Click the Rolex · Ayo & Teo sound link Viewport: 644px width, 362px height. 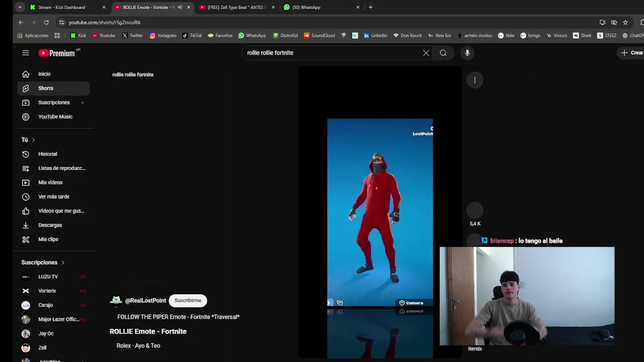[x=138, y=345]
